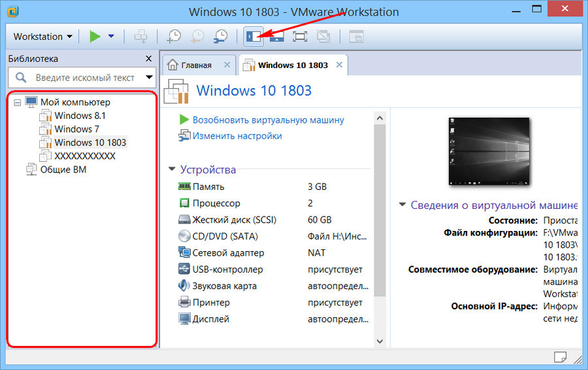Close the Библиотека panel
The width and height of the screenshot is (588, 370).
(148, 59)
